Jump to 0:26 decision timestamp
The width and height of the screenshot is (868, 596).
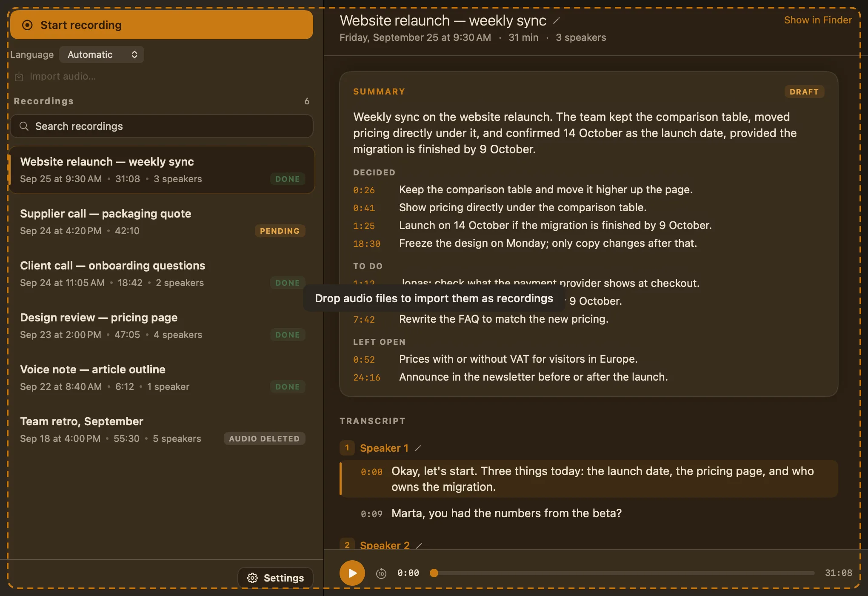364,190
